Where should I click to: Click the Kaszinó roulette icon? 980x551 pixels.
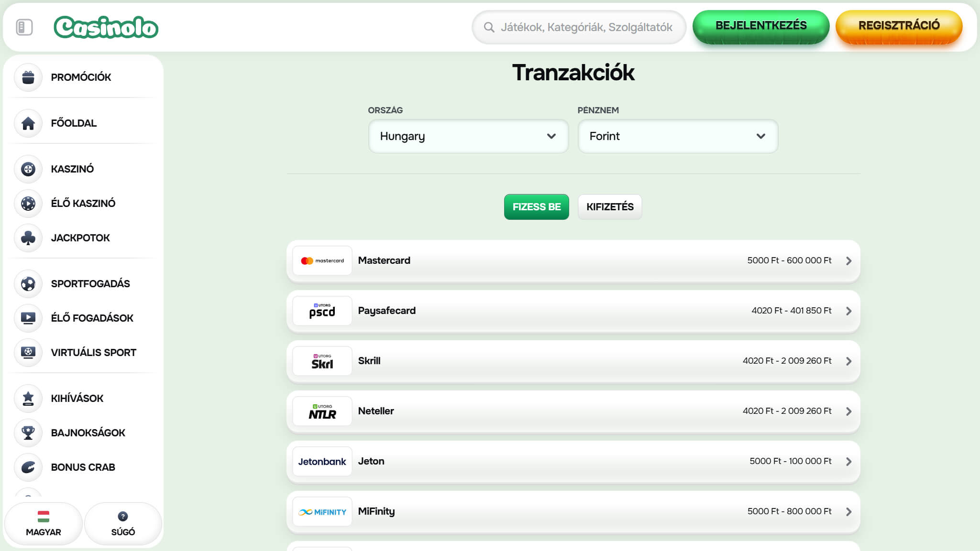point(28,169)
